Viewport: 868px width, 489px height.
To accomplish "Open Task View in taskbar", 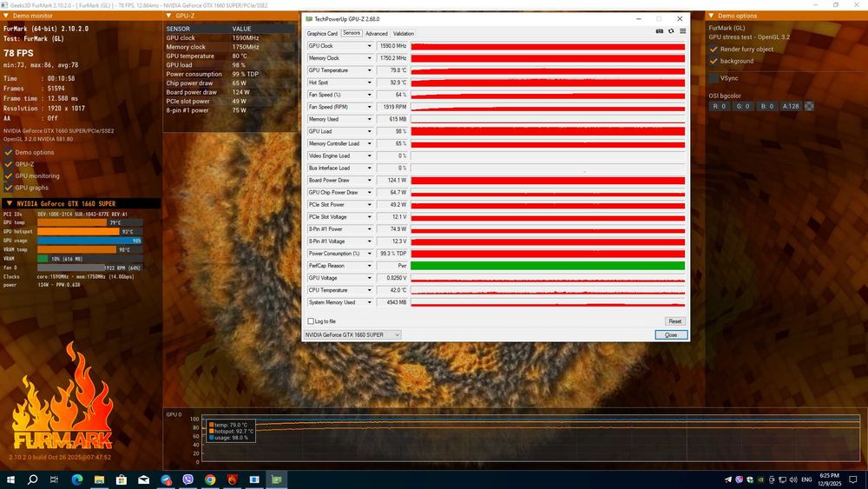I will (x=54, y=479).
